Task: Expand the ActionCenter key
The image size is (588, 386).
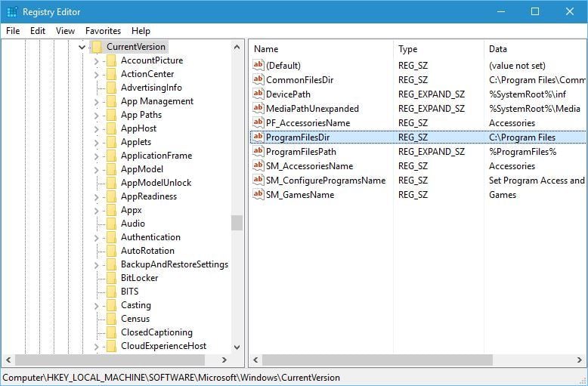Action: click(97, 75)
